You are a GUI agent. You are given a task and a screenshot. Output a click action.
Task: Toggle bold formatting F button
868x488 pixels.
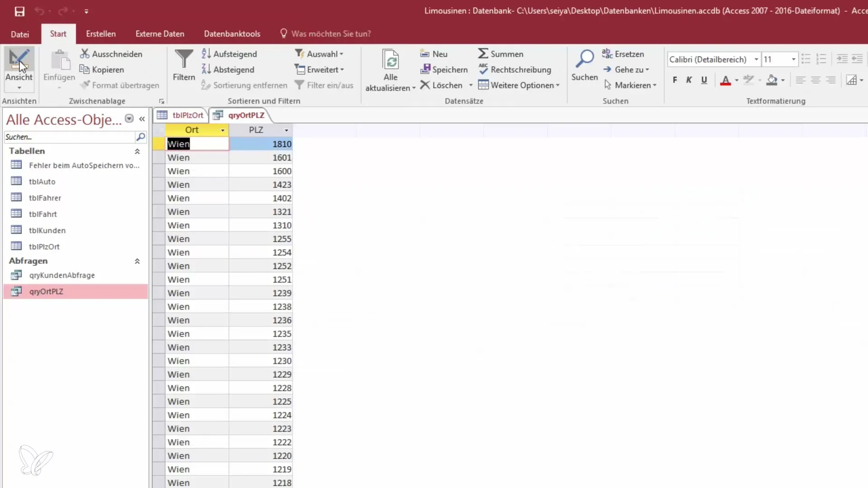pyautogui.click(x=675, y=80)
